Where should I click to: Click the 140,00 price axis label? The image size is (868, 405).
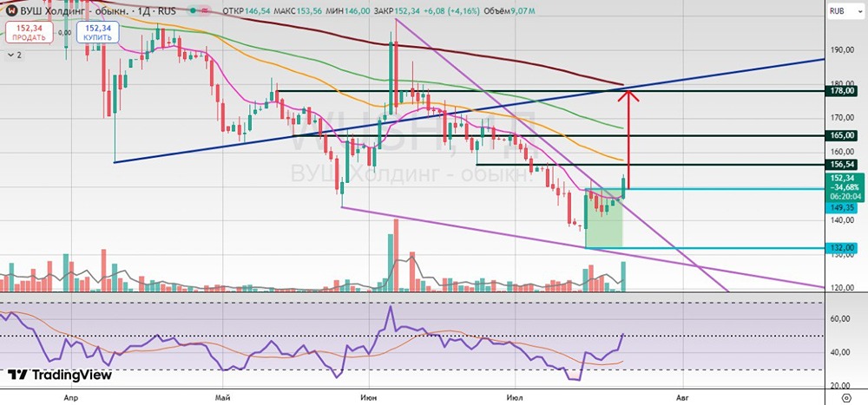pos(841,219)
